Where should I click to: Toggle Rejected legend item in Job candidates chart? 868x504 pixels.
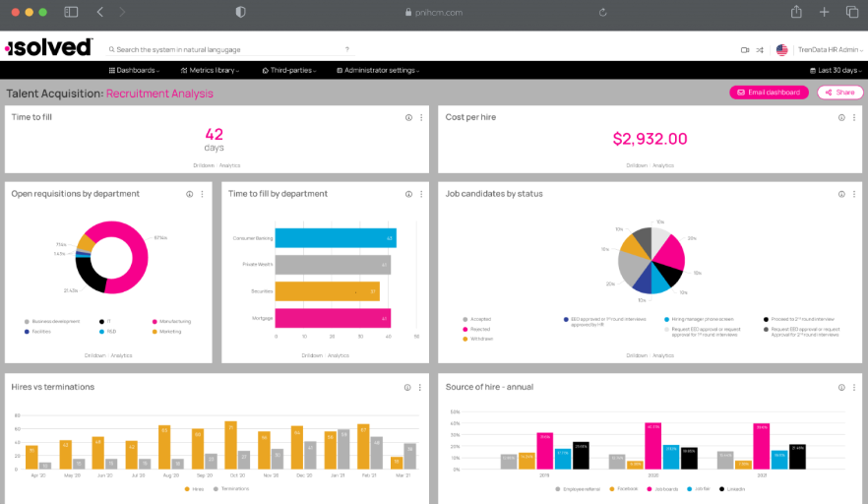coord(478,329)
